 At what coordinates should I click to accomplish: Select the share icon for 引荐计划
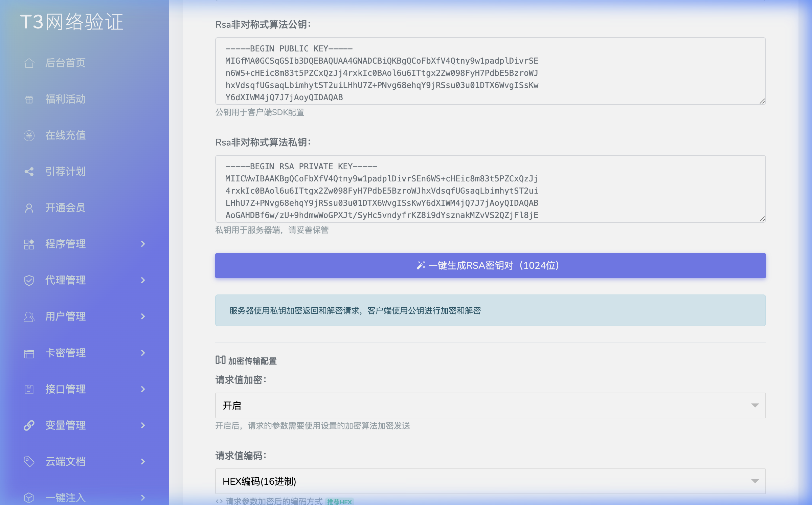click(x=29, y=172)
